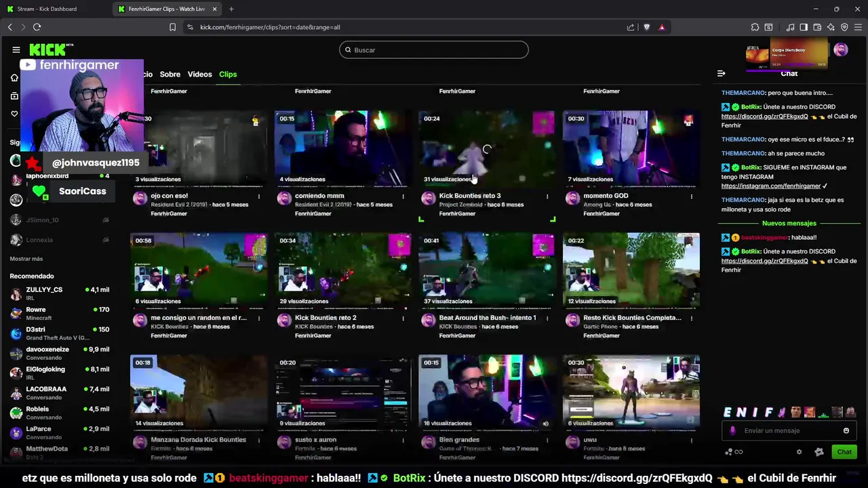868x488 pixels.
Task: Open options menu for ojo con eso! clip
Action: pyautogui.click(x=259, y=197)
